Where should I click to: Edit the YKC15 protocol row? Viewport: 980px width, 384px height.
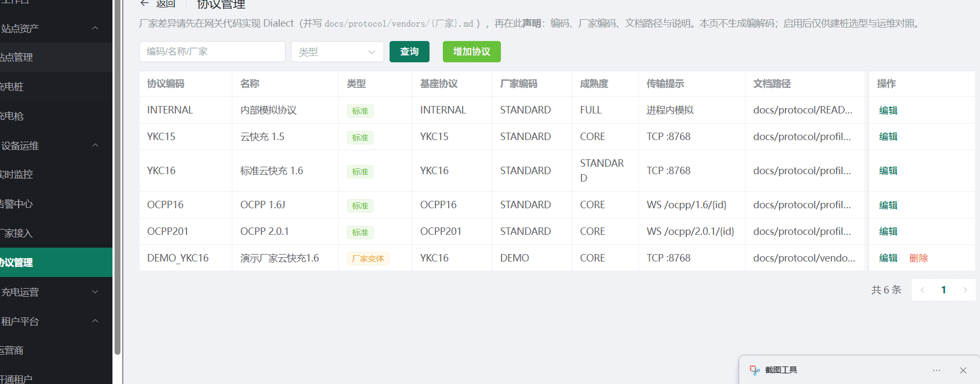click(888, 136)
